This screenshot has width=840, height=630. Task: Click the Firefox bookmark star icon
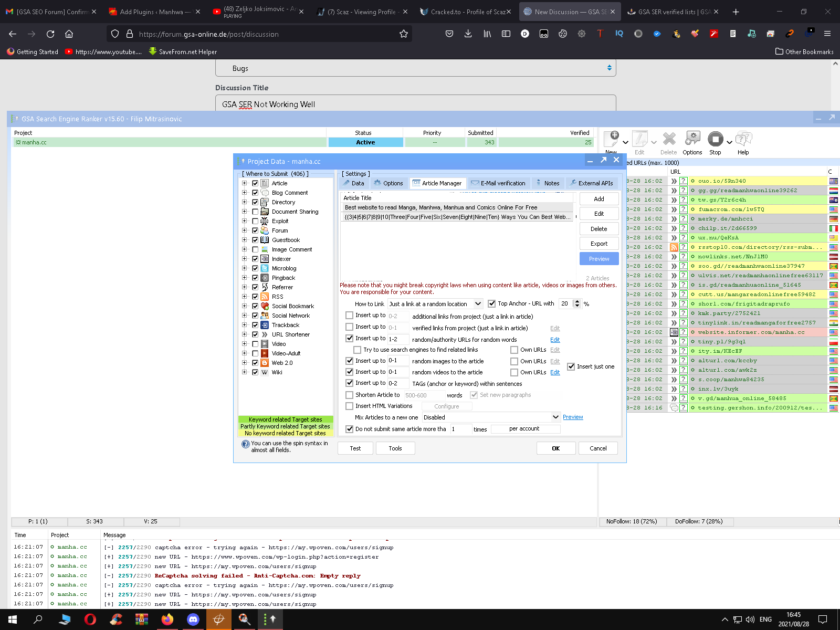pyautogui.click(x=404, y=34)
